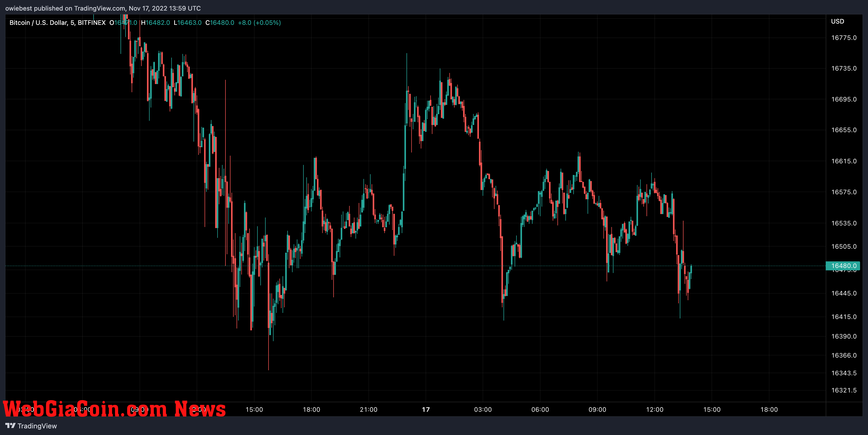Viewport: 868px width, 435px height.
Task: Click the current price tag 16480.0
Action: (x=843, y=266)
